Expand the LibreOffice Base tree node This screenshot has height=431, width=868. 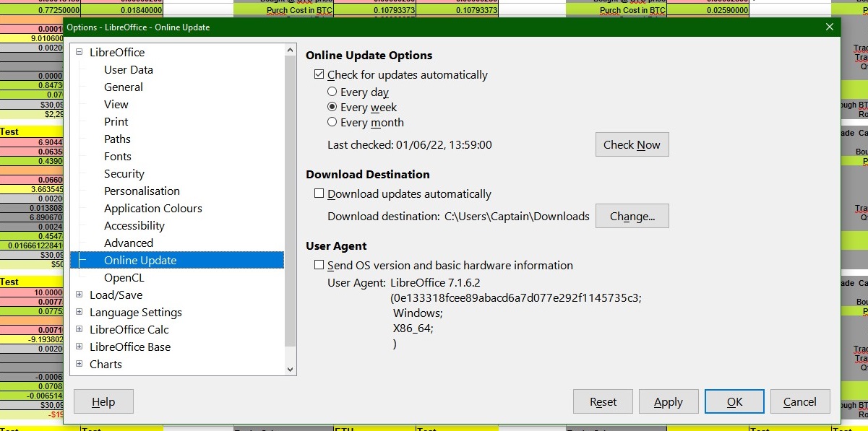(80, 347)
